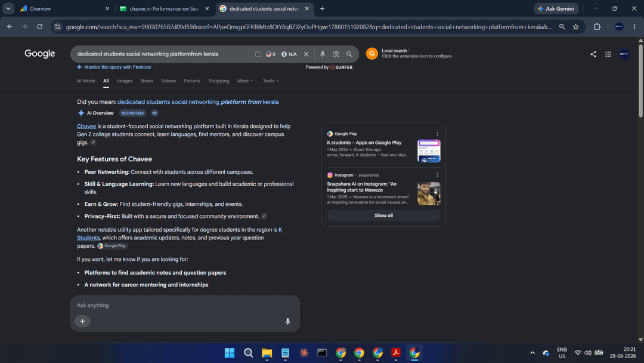644x363 pixels.
Task: Bookmark this page with the star icon
Action: point(576,27)
